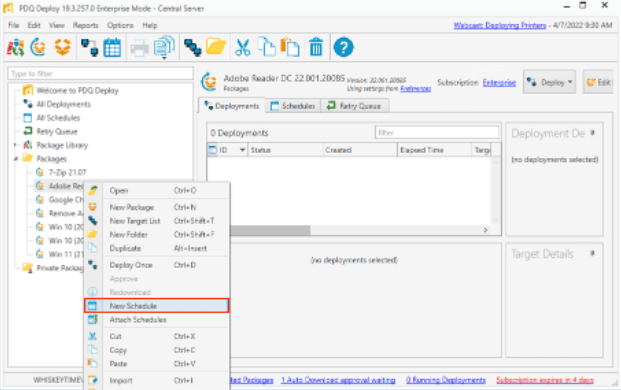Open the Webcast Deploying Printers link
This screenshot has height=390, width=621.
click(x=499, y=25)
